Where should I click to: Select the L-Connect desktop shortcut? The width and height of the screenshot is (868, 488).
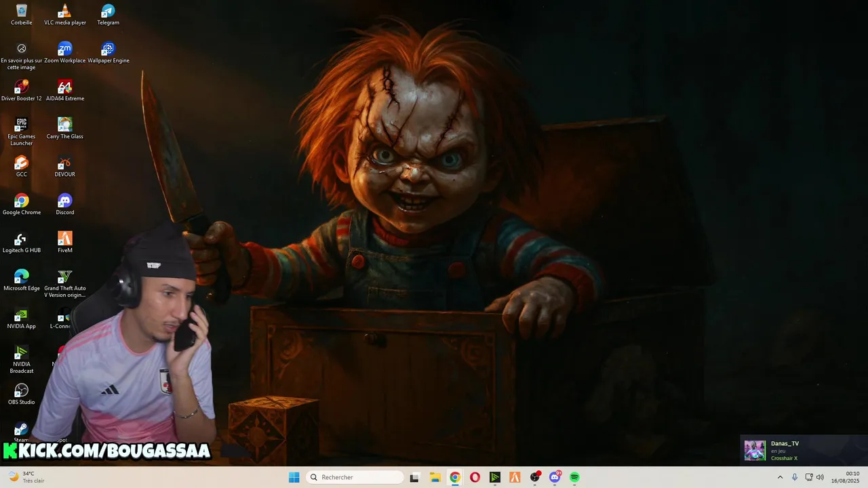tap(61, 319)
